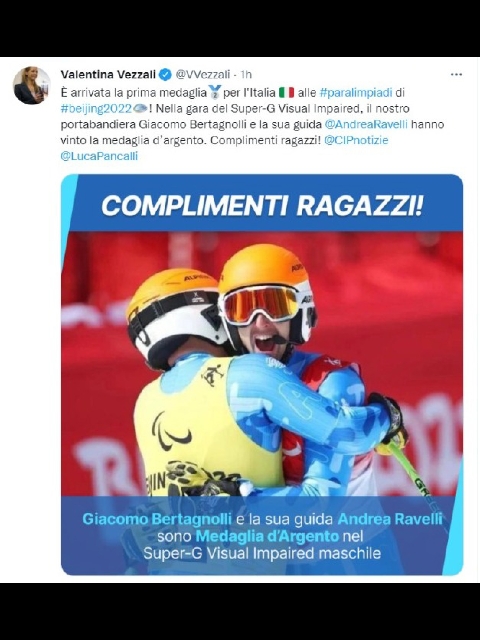480x640 pixels.
Task: Click Valentina Vezzali's profile avatar
Action: point(32,85)
